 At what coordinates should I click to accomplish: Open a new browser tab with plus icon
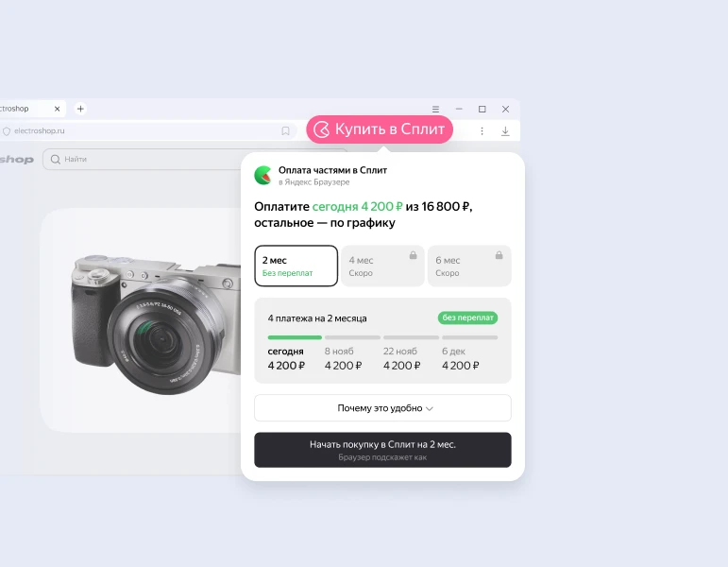(80, 109)
